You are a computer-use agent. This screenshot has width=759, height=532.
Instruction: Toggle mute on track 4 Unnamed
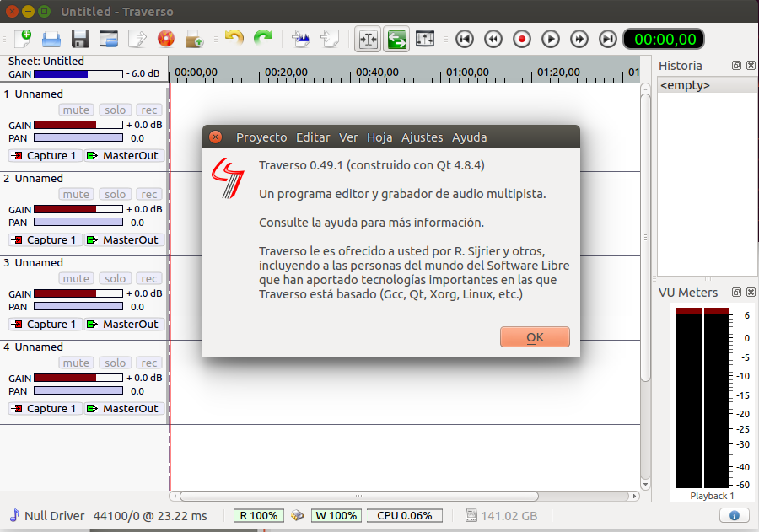pyautogui.click(x=76, y=363)
